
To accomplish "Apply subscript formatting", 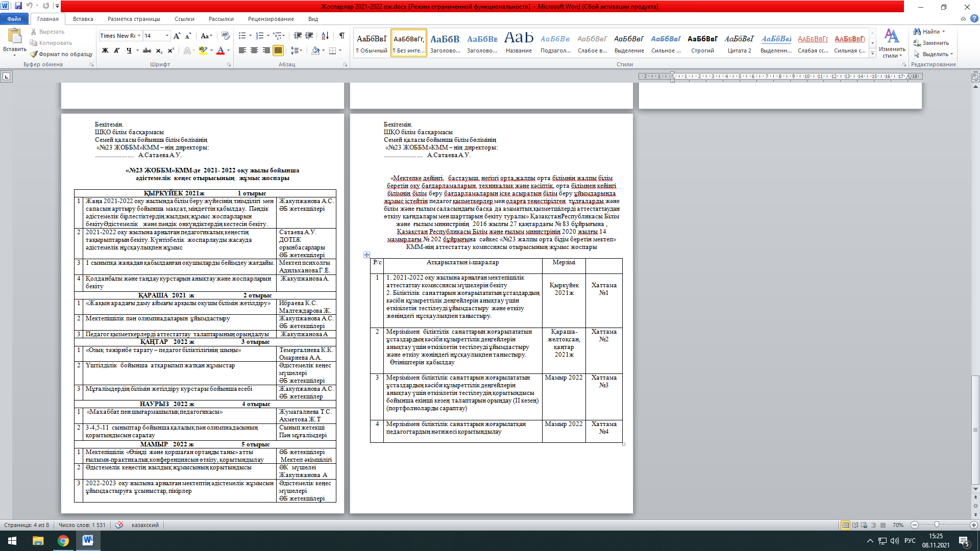I will tap(159, 51).
